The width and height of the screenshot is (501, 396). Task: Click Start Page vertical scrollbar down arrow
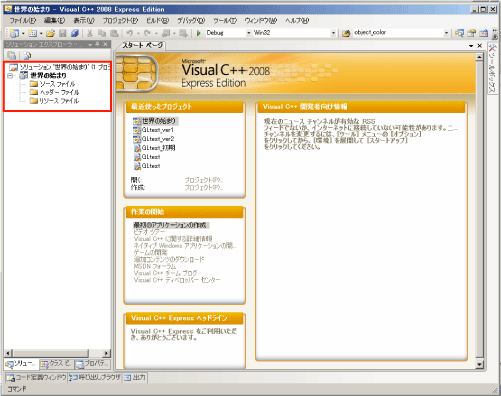479,364
